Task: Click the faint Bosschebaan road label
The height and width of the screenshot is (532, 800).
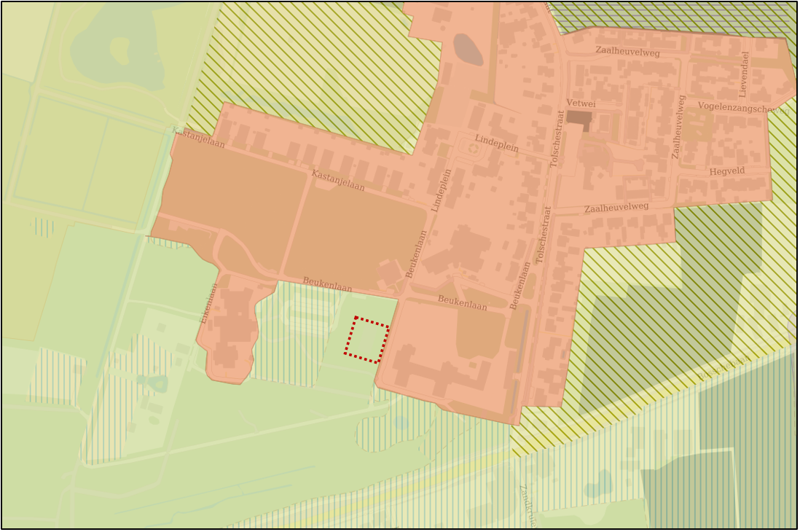Action: click(x=724, y=368)
